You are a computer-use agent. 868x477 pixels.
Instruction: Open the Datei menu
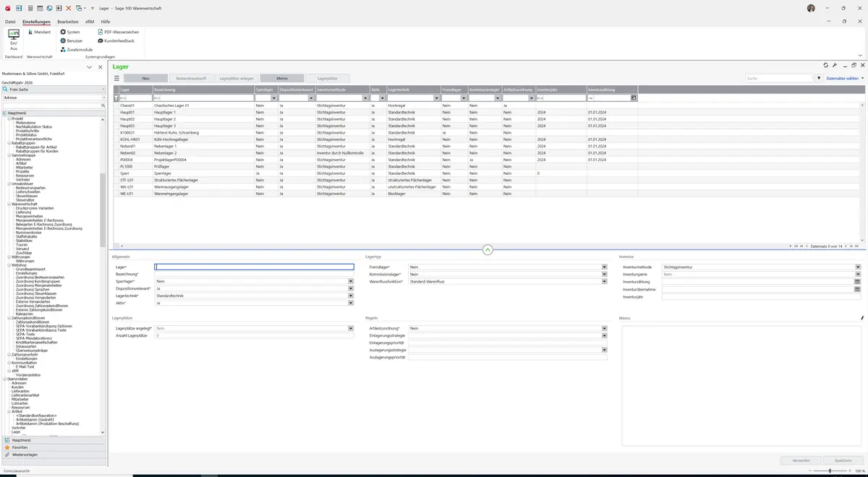pyautogui.click(x=10, y=22)
